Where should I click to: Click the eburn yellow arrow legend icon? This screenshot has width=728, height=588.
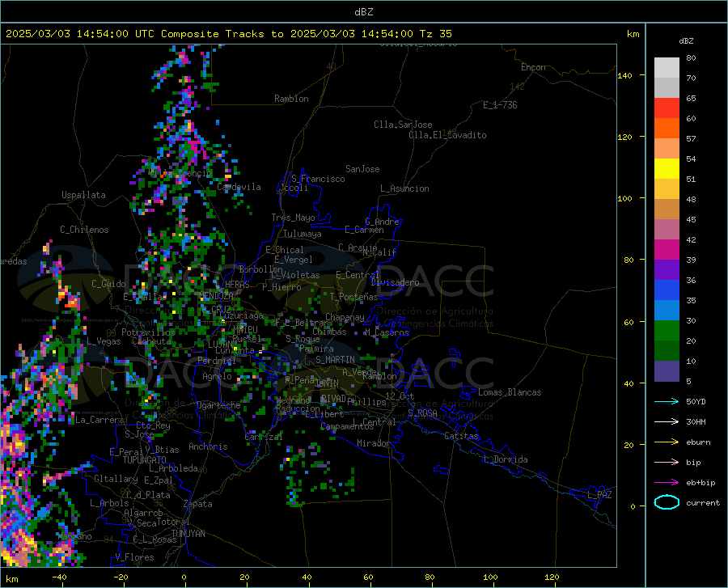(x=667, y=442)
